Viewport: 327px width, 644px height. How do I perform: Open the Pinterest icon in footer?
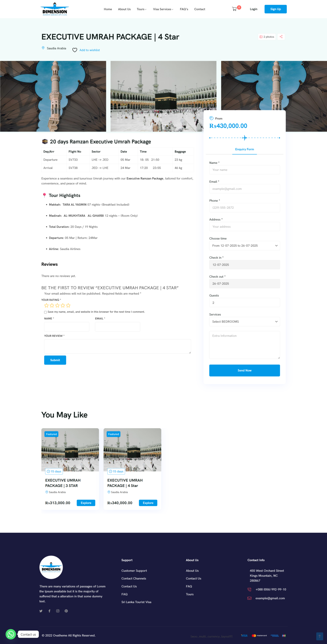pyautogui.click(x=66, y=611)
